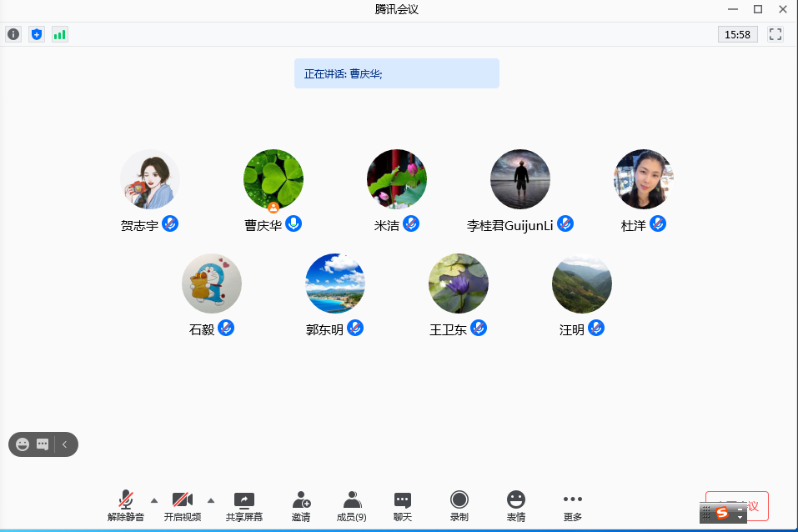Toggle 开启视频 to turn on camera
This screenshot has height=532, width=798.
click(x=182, y=505)
